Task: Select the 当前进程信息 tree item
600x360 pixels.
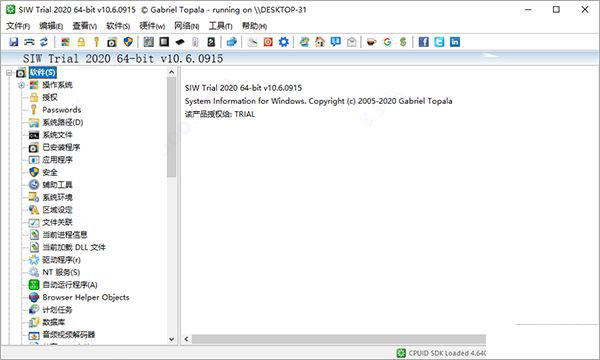Action: (65, 235)
